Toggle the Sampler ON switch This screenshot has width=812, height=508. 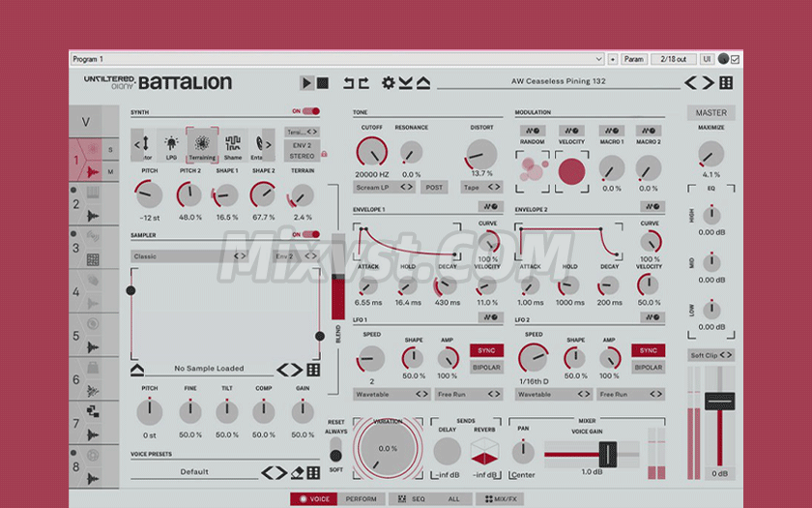tap(310, 234)
